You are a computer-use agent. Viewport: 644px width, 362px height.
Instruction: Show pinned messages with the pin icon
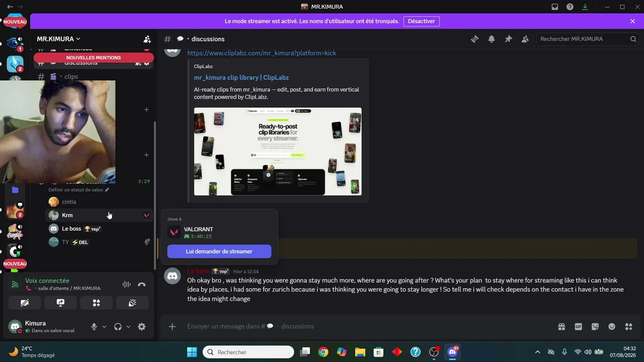click(508, 39)
